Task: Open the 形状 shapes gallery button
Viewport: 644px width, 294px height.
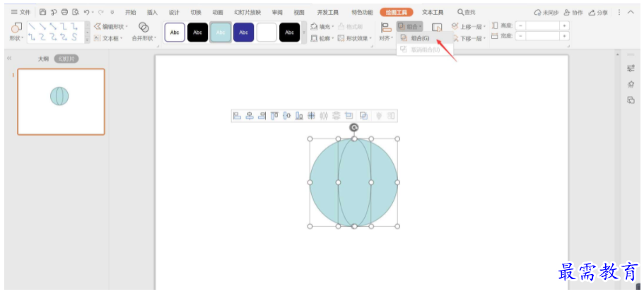Action: tap(16, 33)
